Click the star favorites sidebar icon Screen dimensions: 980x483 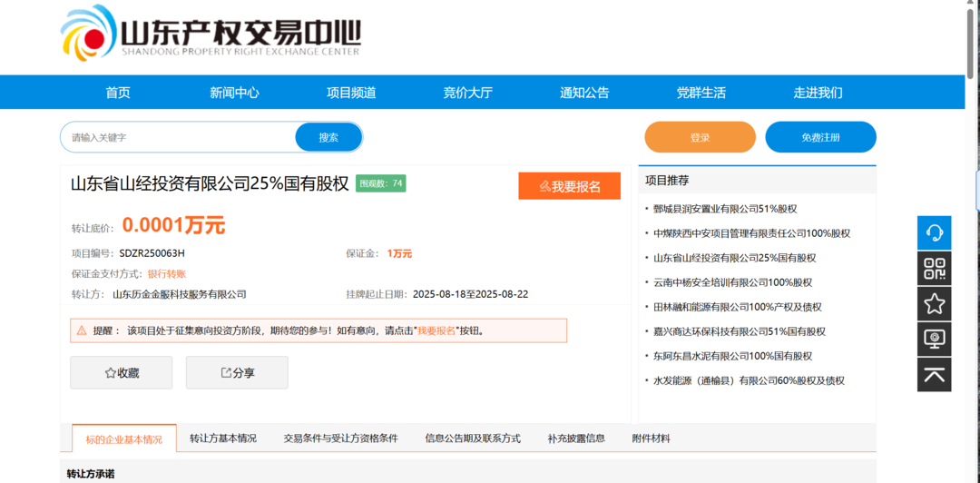[934, 304]
